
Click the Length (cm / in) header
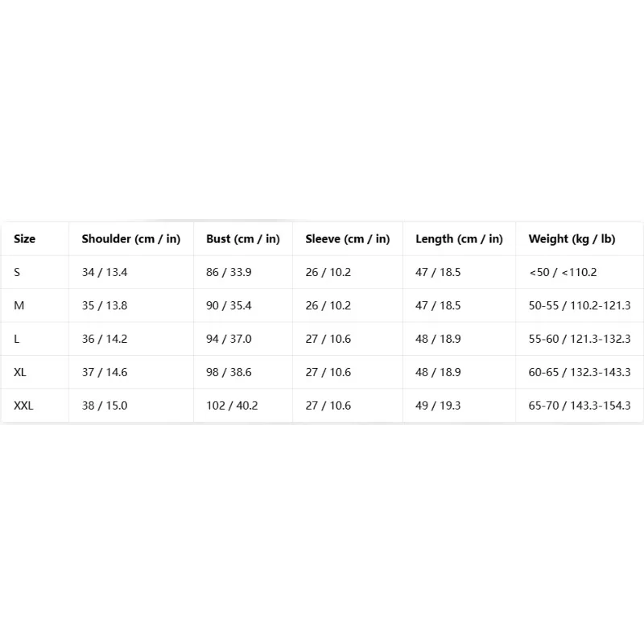click(x=459, y=239)
